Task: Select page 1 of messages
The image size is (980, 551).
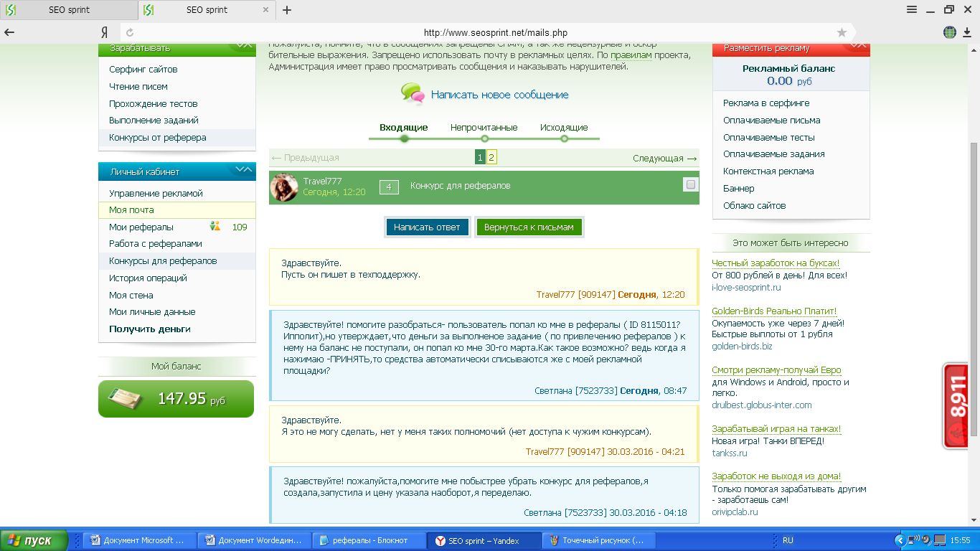Action: coord(480,158)
